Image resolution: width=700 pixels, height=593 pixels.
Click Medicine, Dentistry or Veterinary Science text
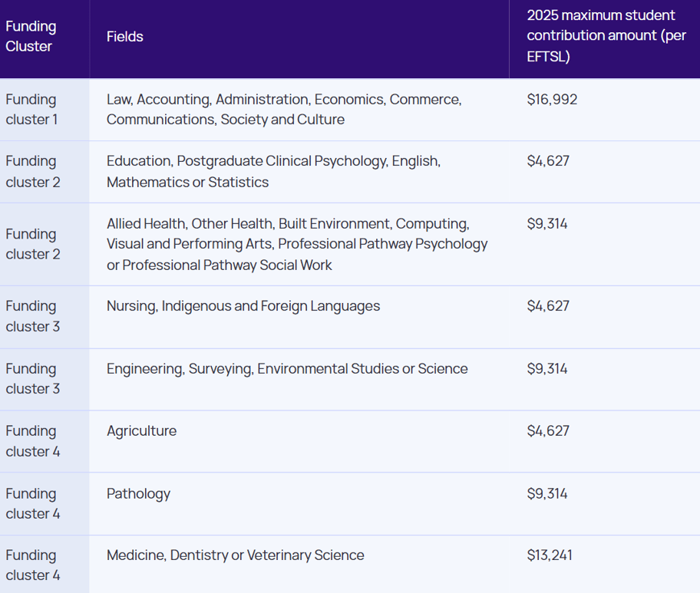click(236, 555)
